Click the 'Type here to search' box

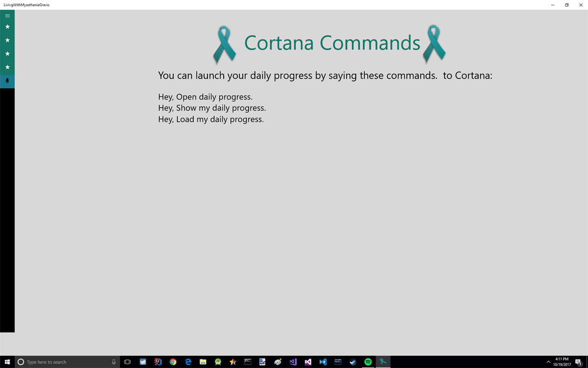point(66,362)
